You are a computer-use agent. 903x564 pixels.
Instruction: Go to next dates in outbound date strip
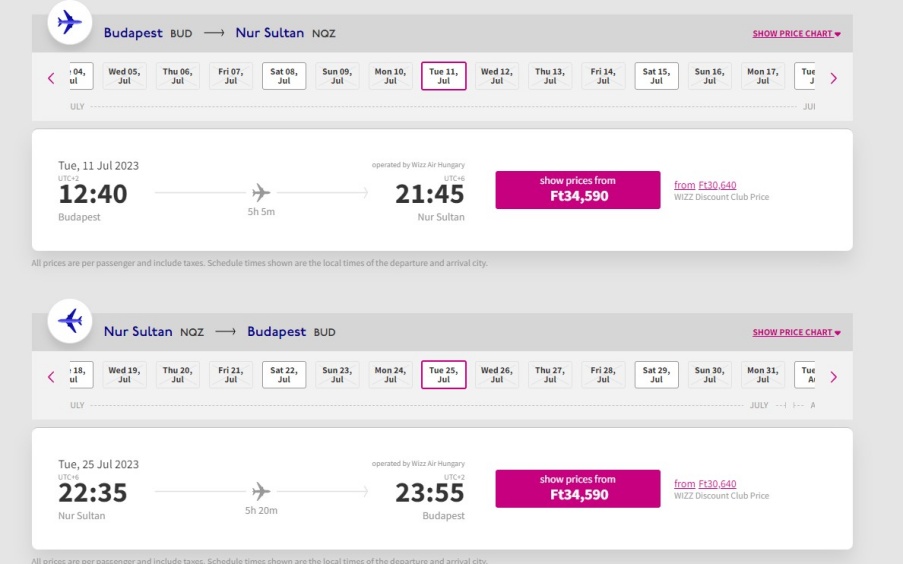click(x=833, y=78)
